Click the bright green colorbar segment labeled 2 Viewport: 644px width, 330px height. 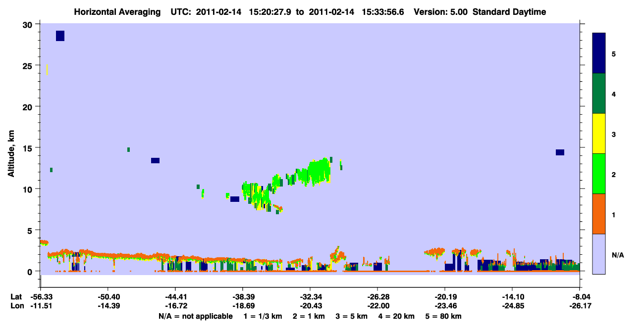pyautogui.click(x=599, y=174)
